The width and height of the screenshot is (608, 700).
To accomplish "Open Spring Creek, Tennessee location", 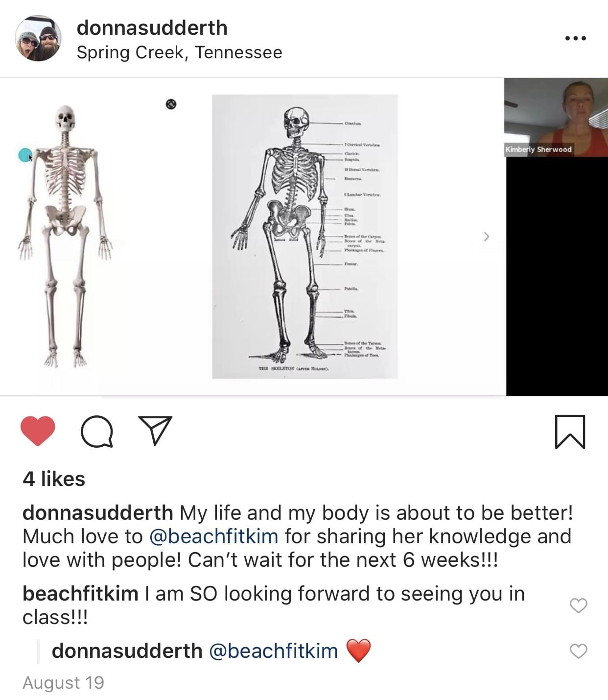I will coord(179,52).
